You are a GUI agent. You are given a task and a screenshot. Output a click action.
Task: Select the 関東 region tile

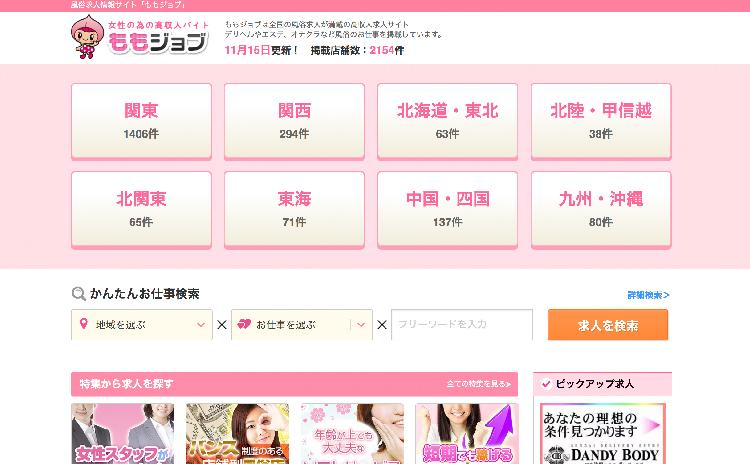[x=141, y=121]
